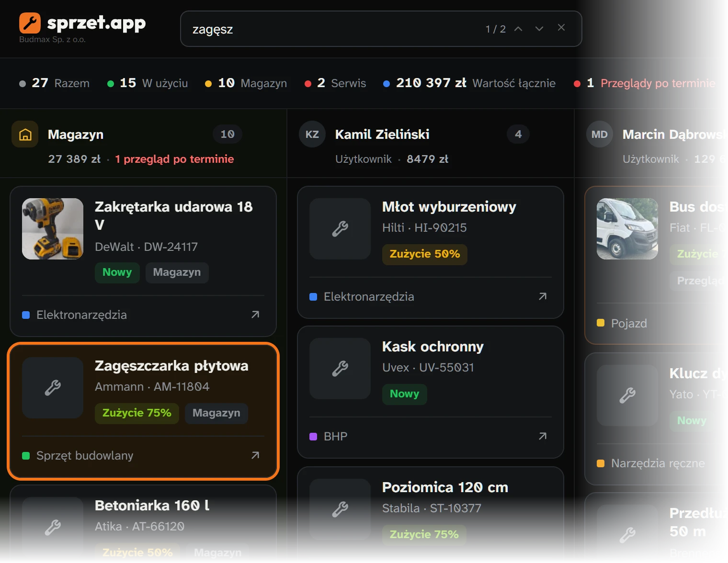The image size is (728, 563).
Task: Click the Kamil Zieliński column heading
Action: click(x=382, y=135)
